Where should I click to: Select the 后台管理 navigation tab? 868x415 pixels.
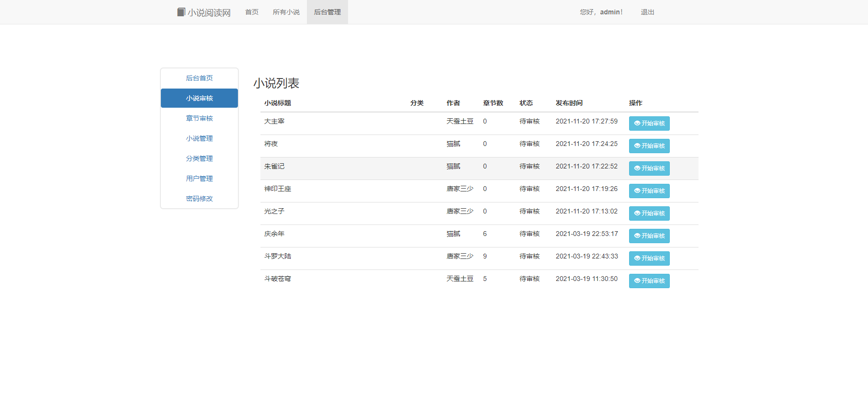click(327, 12)
